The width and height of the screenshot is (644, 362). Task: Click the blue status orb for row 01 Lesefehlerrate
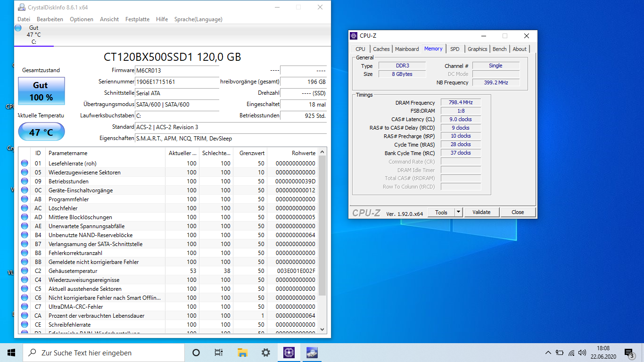pos(25,163)
